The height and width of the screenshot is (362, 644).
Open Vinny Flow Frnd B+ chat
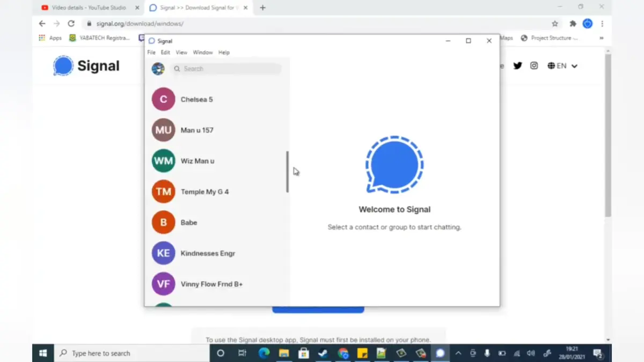217,284
